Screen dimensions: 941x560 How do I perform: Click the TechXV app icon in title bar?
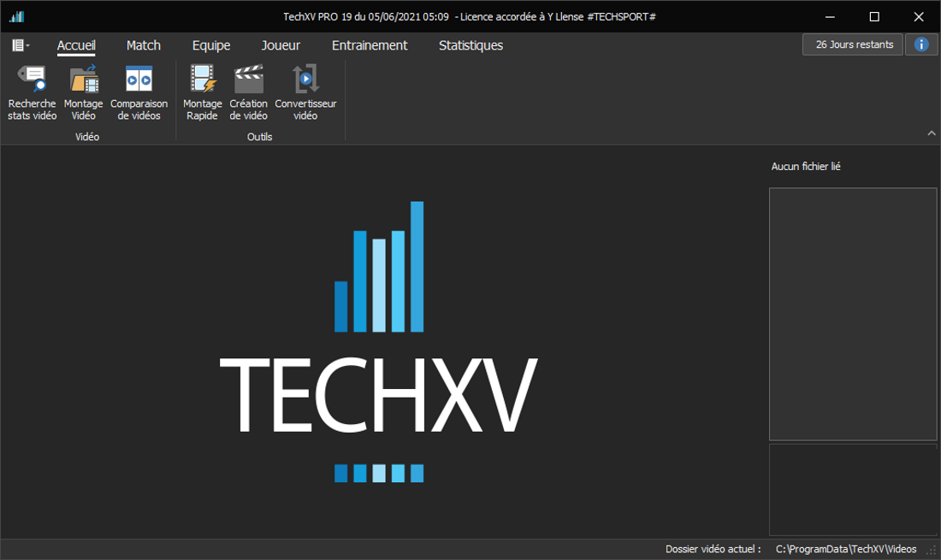point(16,17)
